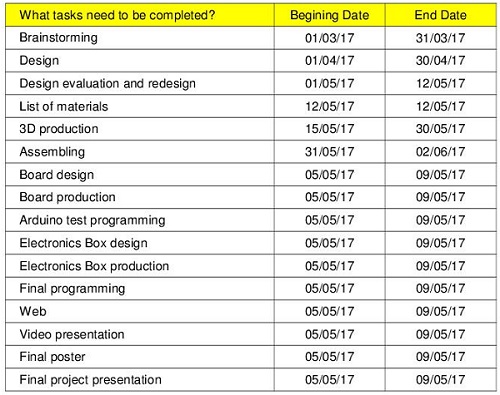
Task: Click the End Date column header
Action: click(440, 15)
